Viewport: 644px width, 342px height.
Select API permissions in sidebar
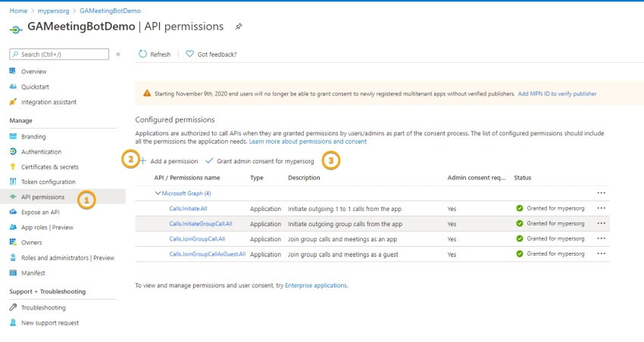point(42,197)
